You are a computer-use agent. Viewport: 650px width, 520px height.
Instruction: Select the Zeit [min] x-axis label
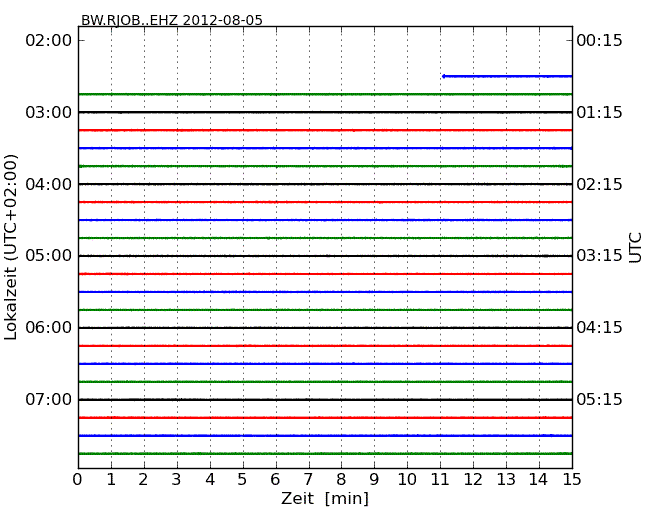click(325, 498)
